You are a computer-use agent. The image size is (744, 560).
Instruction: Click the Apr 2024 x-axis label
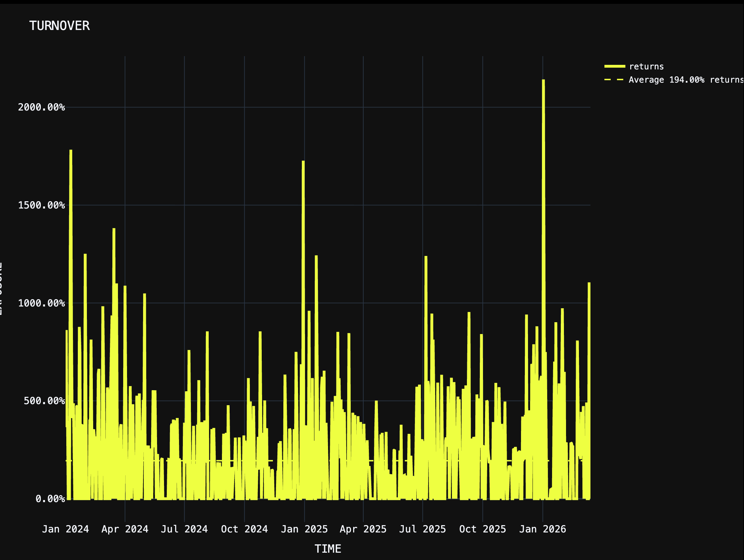pos(125,529)
